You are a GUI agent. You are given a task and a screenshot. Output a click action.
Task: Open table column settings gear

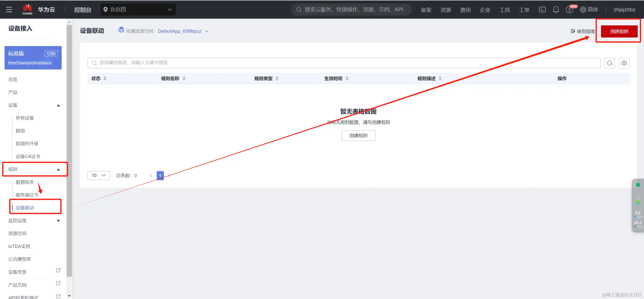tap(624, 63)
